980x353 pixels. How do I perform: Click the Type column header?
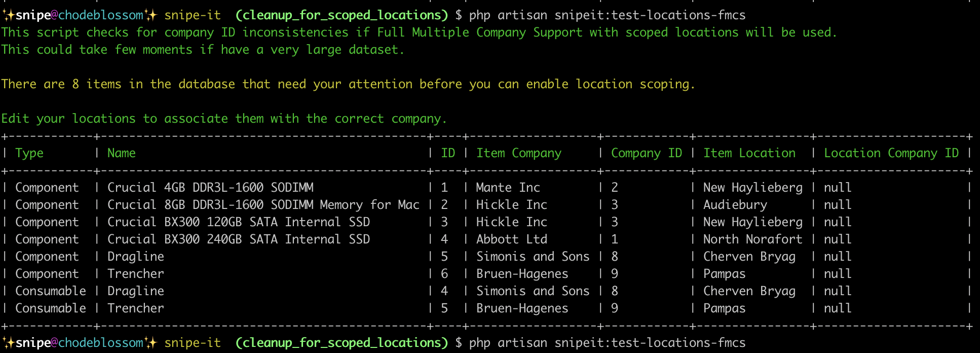click(x=29, y=153)
